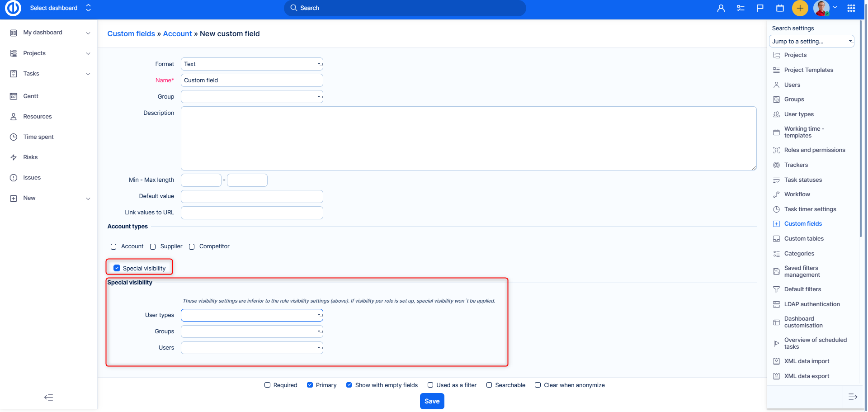Collapse the left sidebar with arrow icon
The image size is (868, 412).
click(49, 397)
